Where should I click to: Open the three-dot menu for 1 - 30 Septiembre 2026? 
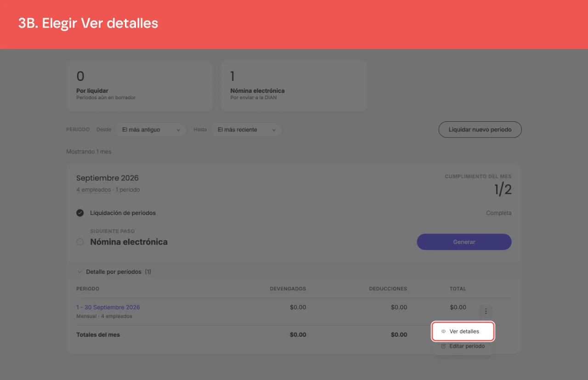486,311
